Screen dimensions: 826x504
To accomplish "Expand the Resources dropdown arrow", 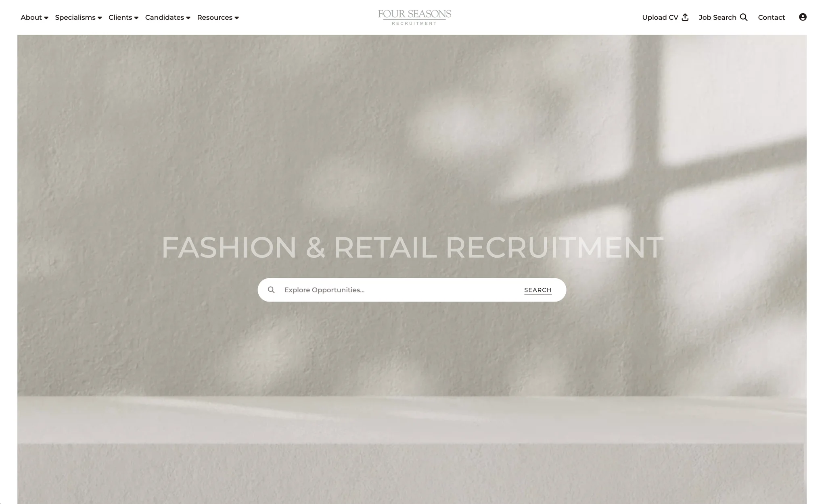I will coord(236,18).
